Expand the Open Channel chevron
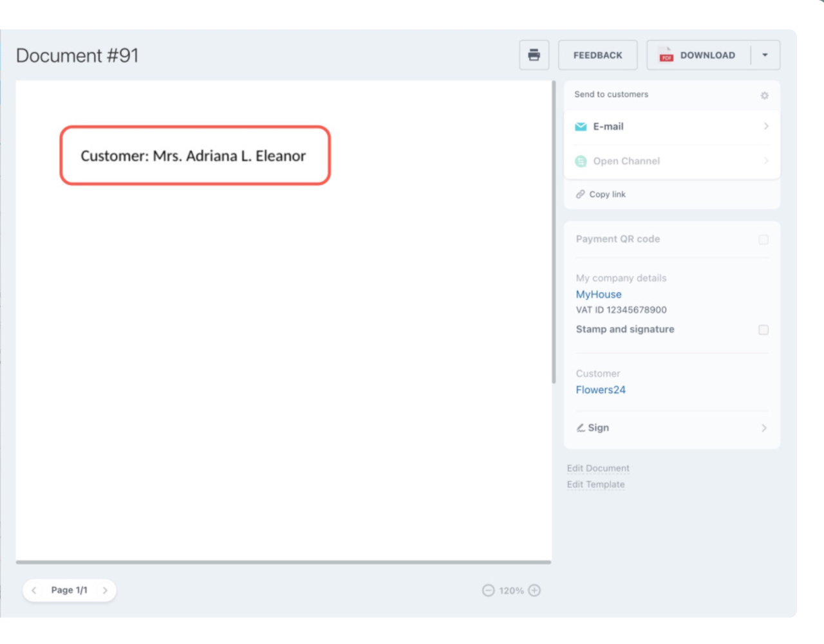This screenshot has height=644, width=824. [x=766, y=161]
